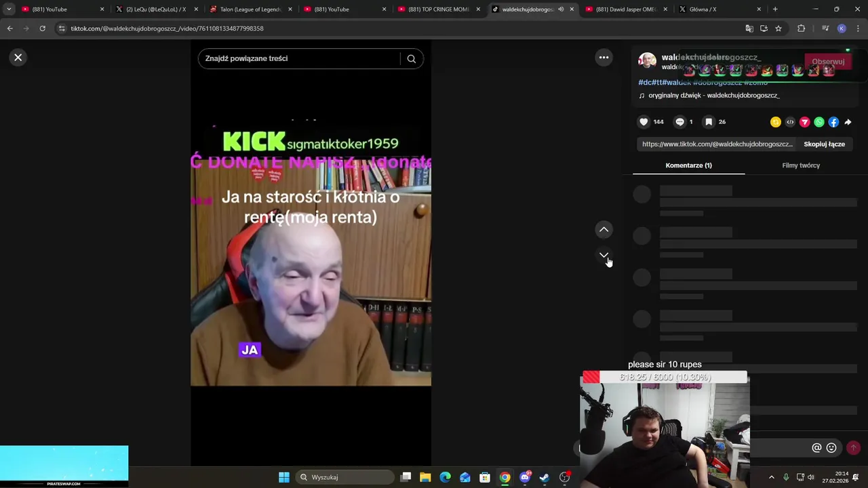Open the three-dots video options menu
This screenshot has height=488, width=868.
(x=604, y=58)
